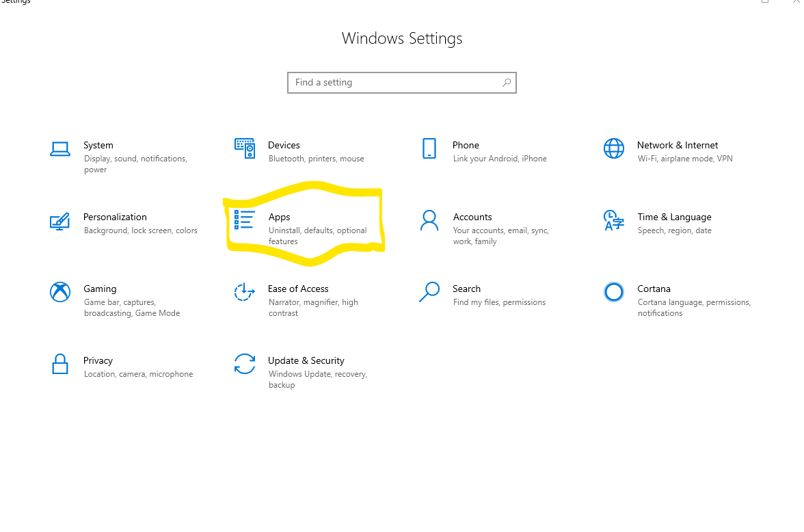This screenshot has width=804, height=532.
Task: Click the Search category magnifier icon
Action: click(429, 292)
